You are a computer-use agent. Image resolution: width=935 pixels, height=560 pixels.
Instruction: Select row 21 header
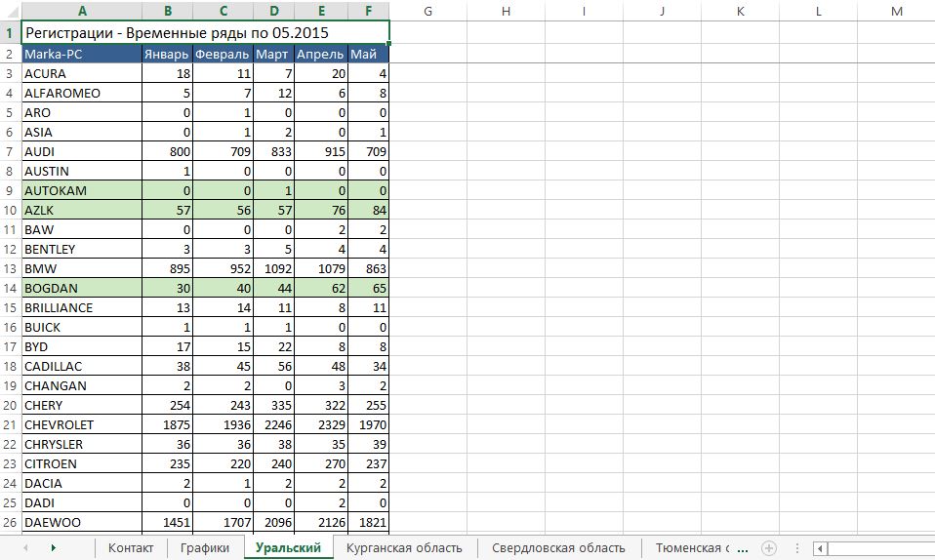pos(10,424)
